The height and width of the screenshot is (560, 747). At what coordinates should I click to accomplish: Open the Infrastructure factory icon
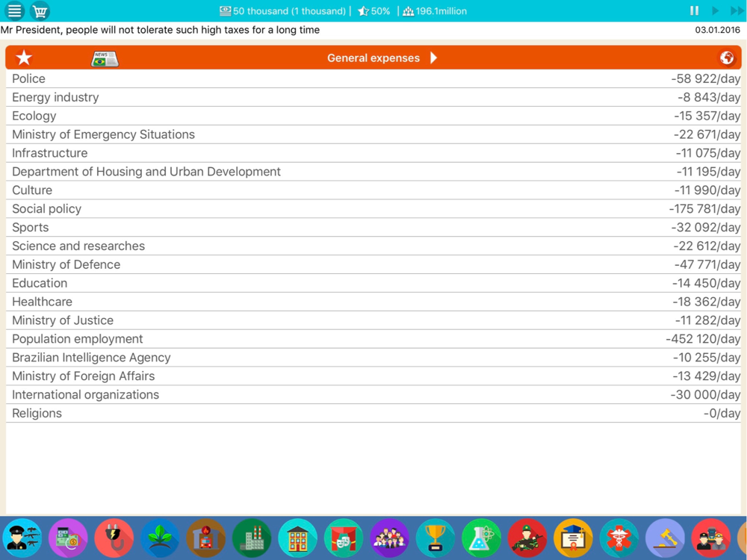252,538
